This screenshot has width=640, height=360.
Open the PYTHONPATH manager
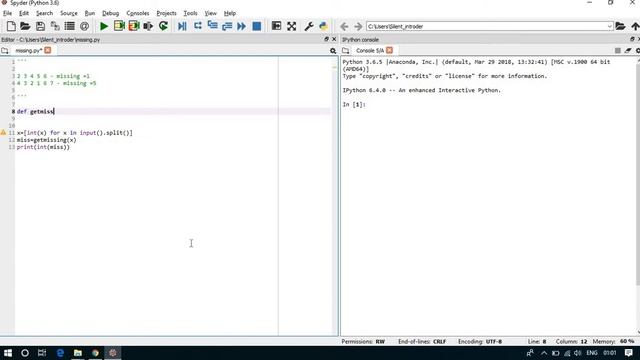323,26
